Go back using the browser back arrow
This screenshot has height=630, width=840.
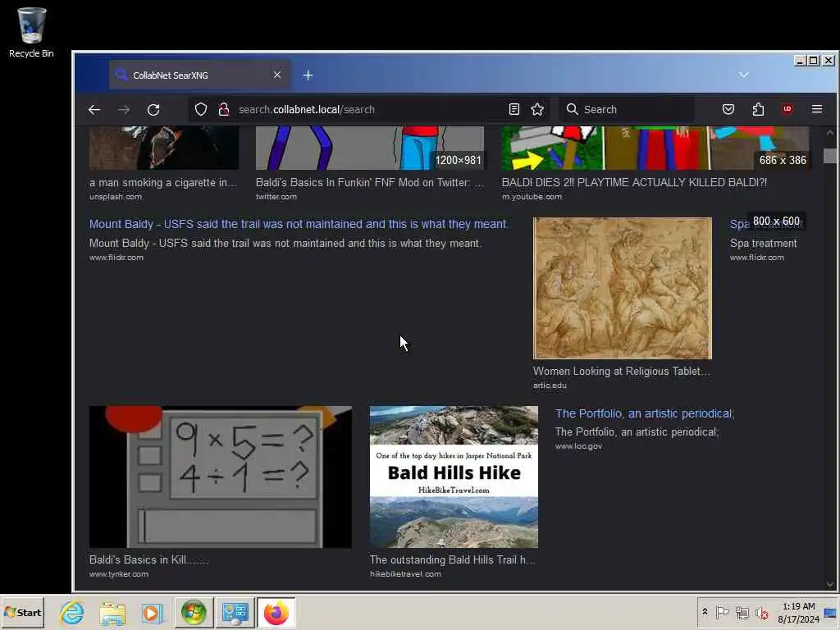click(94, 110)
